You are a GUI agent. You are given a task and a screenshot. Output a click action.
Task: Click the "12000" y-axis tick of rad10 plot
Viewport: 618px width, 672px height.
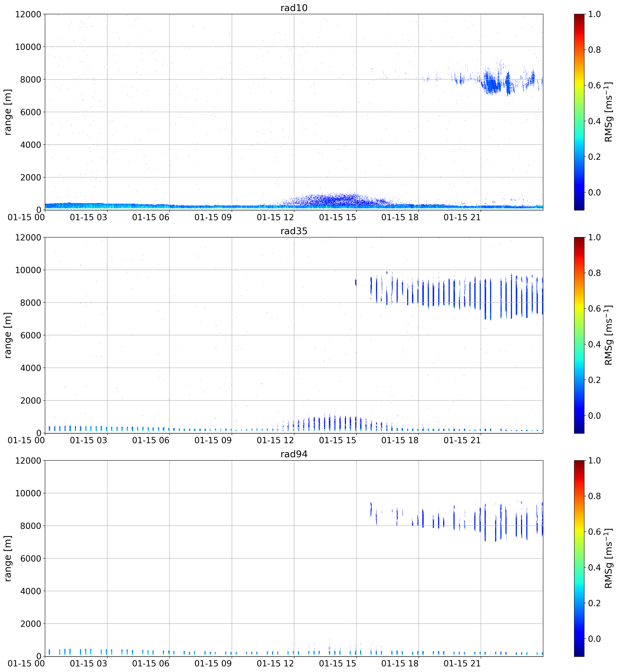pos(28,14)
